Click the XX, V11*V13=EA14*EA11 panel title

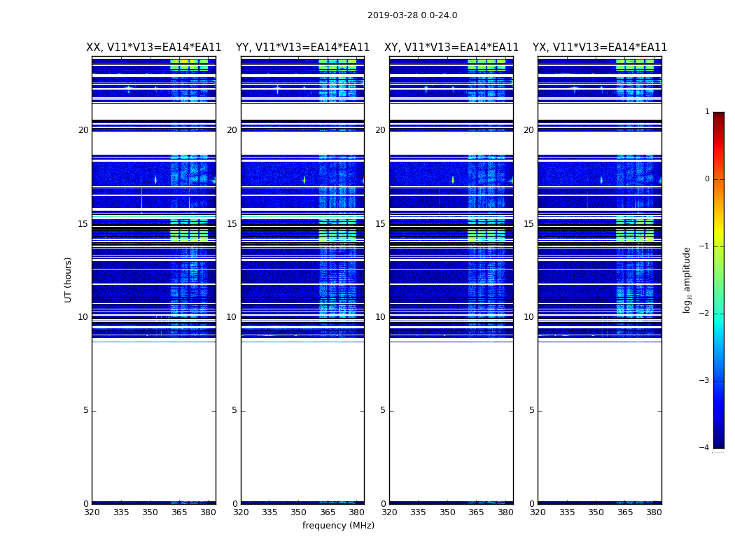tap(154, 48)
